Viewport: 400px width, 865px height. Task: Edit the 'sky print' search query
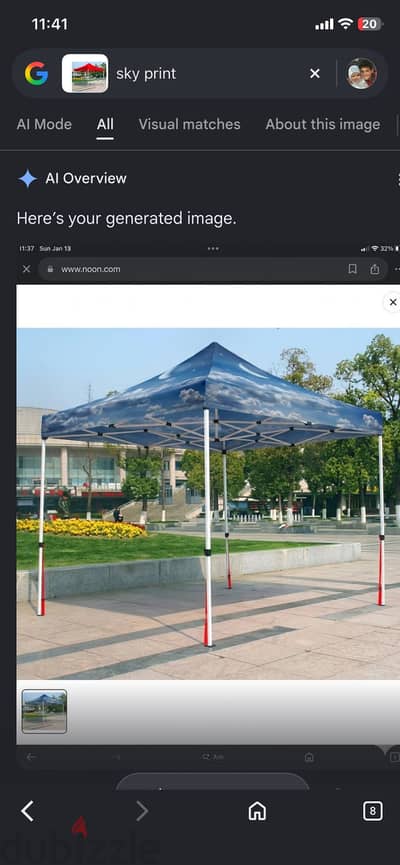[x=146, y=73]
